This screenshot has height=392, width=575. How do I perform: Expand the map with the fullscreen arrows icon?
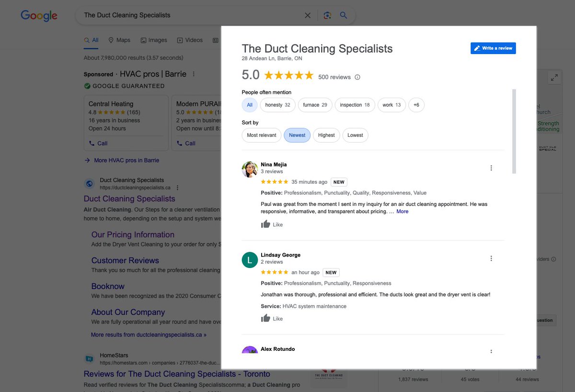point(554,78)
